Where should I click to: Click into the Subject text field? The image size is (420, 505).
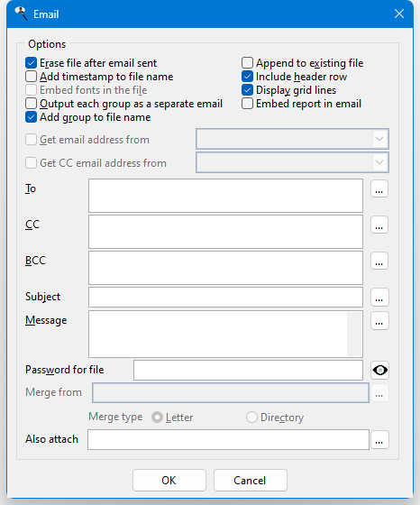tap(225, 297)
